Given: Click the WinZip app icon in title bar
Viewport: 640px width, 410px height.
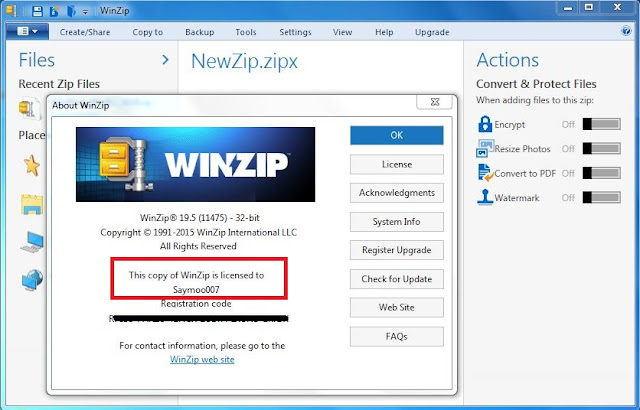Looking at the screenshot, I should click(x=11, y=11).
